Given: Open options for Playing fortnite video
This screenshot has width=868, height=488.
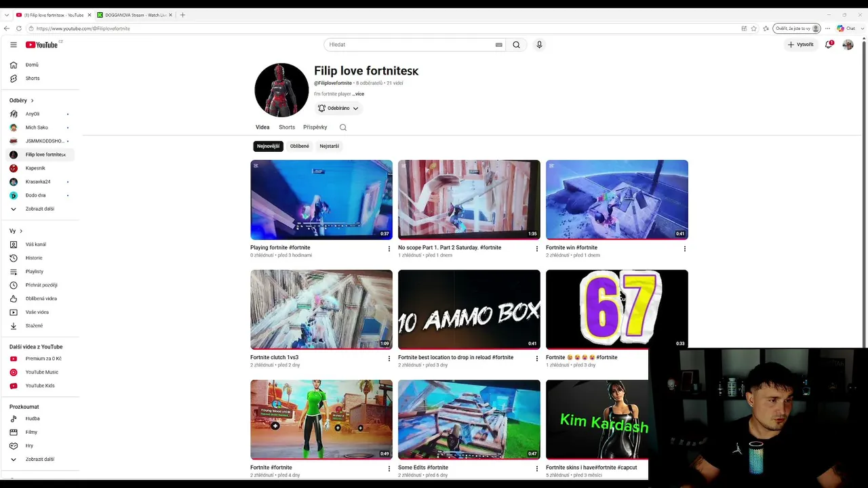Looking at the screenshot, I should click(x=389, y=249).
